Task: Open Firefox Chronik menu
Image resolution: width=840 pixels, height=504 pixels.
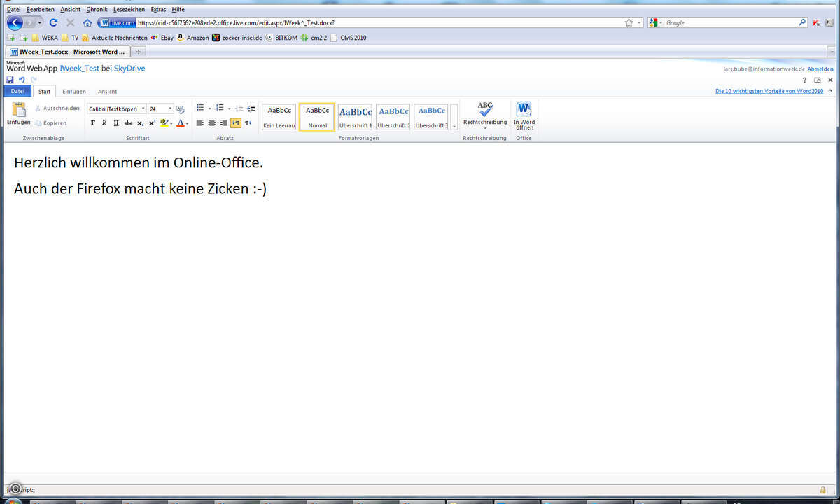Action: click(x=97, y=9)
